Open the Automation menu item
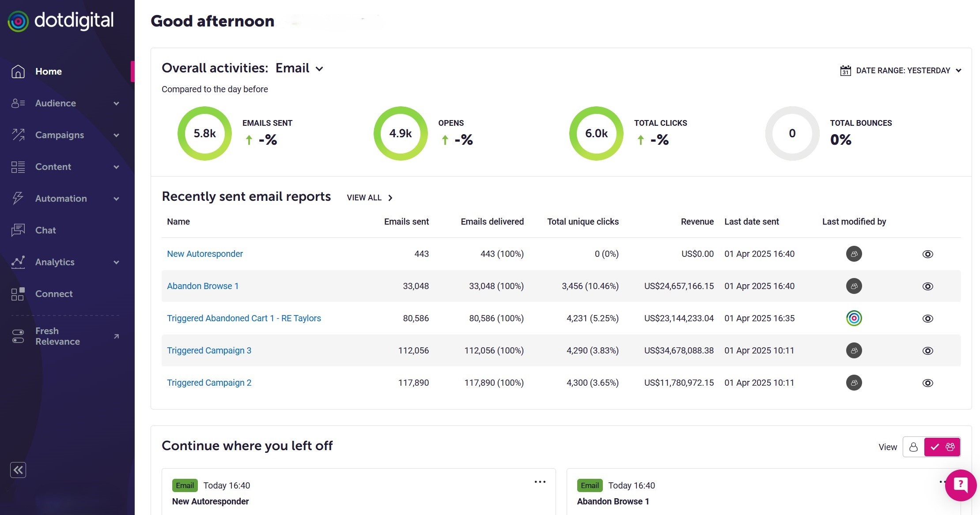The height and width of the screenshot is (515, 980). point(61,199)
